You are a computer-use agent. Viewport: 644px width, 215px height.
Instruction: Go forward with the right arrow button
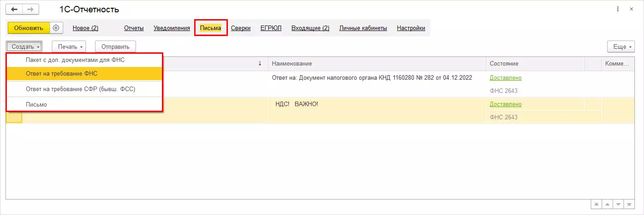point(30,9)
